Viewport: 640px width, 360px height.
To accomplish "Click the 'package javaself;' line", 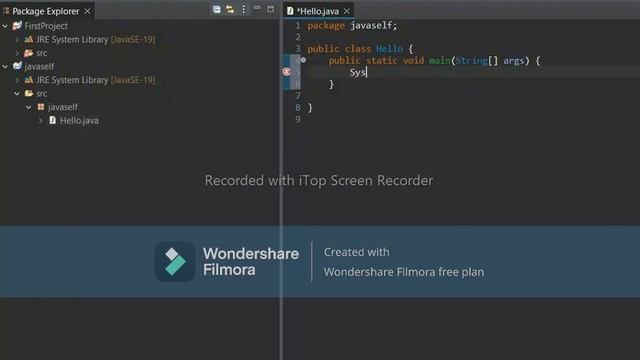I will click(353, 26).
